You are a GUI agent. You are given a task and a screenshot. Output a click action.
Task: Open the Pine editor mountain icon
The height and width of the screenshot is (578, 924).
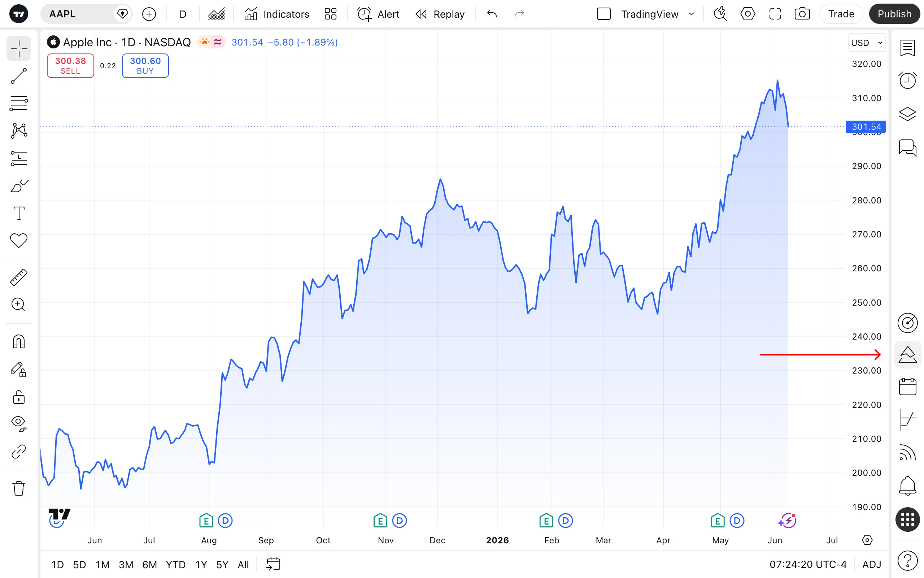pyautogui.click(x=908, y=355)
